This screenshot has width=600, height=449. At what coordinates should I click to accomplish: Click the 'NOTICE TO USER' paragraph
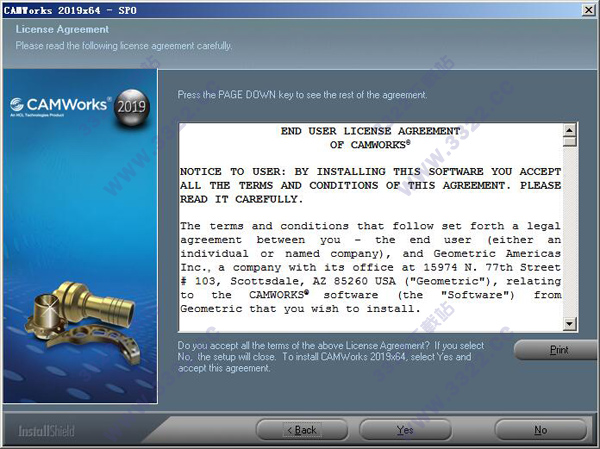pyautogui.click(x=370, y=185)
